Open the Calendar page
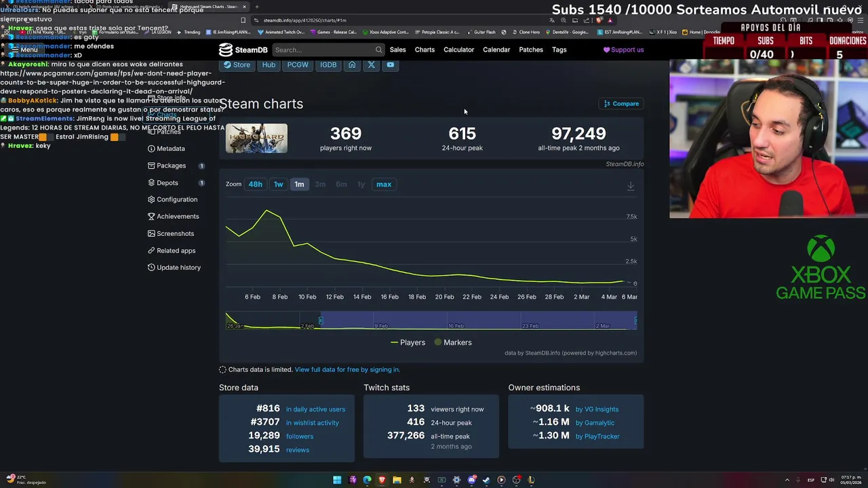868x488 pixels. pyautogui.click(x=496, y=49)
